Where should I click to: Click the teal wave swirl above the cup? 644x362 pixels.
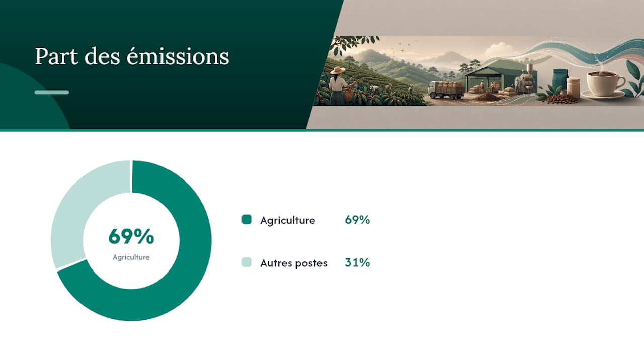tap(579, 50)
